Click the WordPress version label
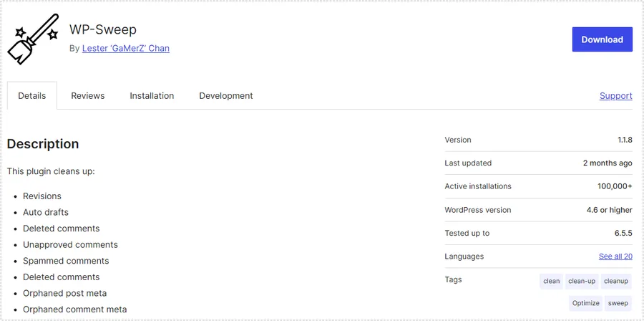The height and width of the screenshot is (321, 644). pyautogui.click(x=478, y=210)
